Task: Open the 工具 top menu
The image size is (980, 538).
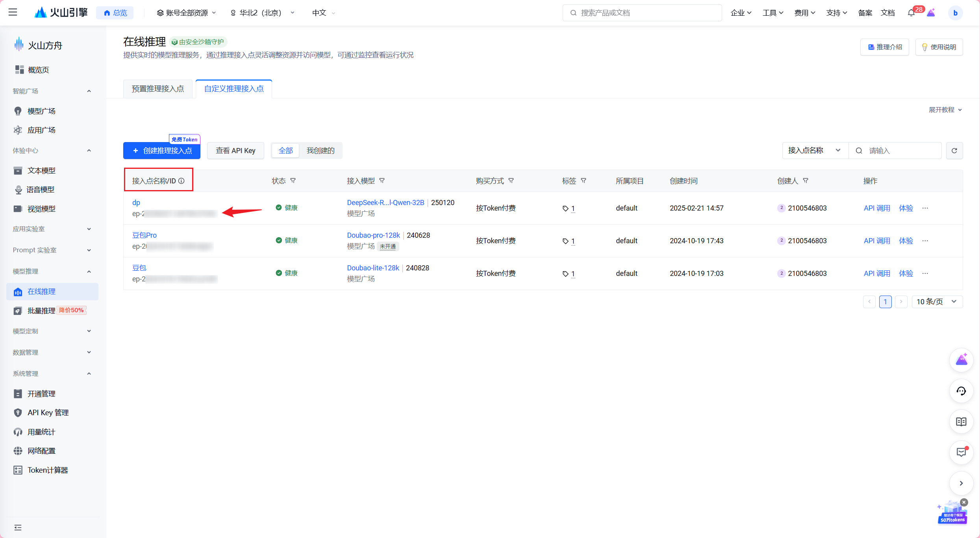Action: tap(773, 13)
